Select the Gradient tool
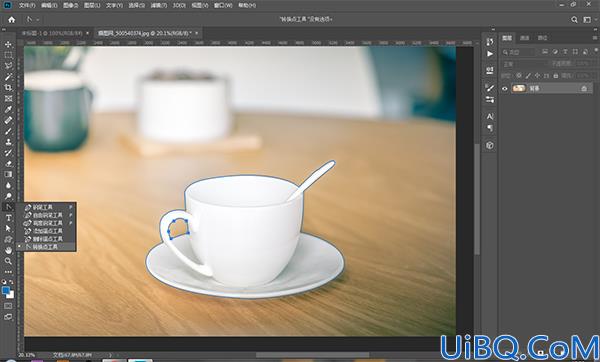This screenshot has height=362, width=600. coord(8,174)
